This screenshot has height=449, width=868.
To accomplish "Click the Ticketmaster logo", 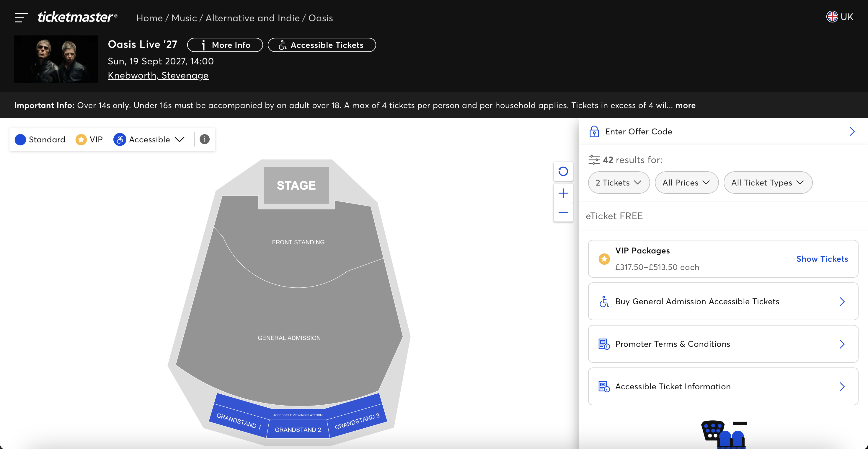I will pyautogui.click(x=77, y=17).
